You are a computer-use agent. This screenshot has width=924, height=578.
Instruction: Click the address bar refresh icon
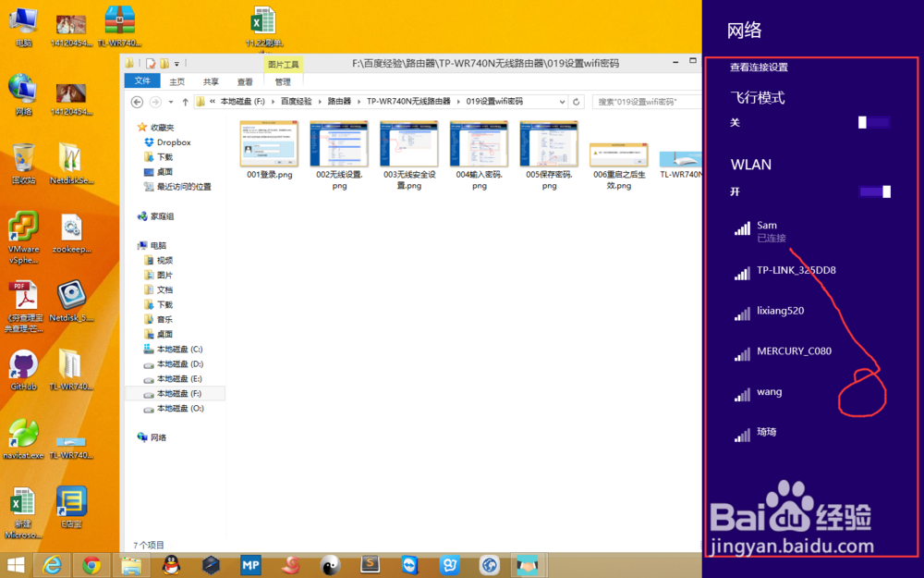tap(577, 101)
